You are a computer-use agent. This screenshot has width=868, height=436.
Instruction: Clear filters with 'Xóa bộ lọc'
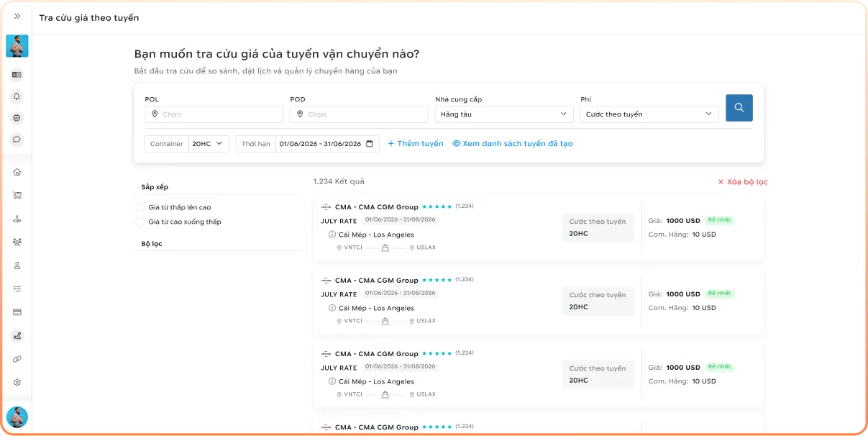coord(743,182)
